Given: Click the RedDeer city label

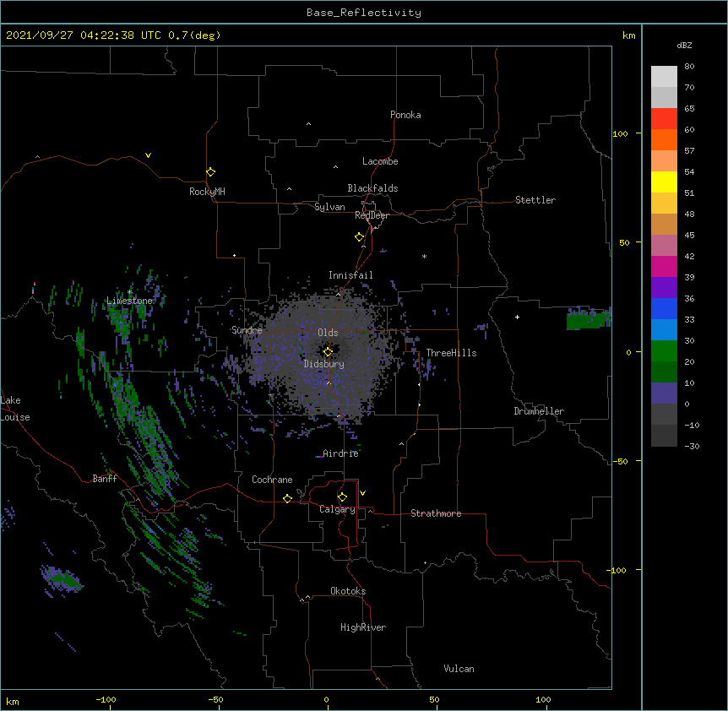Looking at the screenshot, I should 372,215.
